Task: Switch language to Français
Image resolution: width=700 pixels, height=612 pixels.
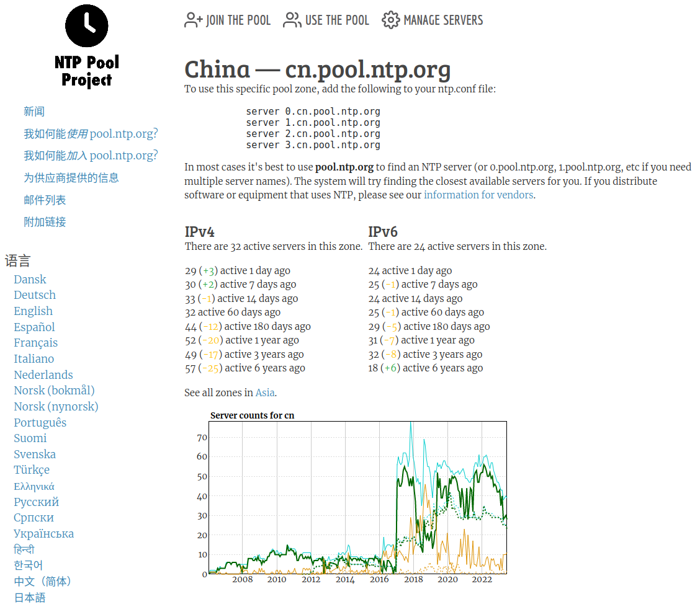Action: [36, 342]
